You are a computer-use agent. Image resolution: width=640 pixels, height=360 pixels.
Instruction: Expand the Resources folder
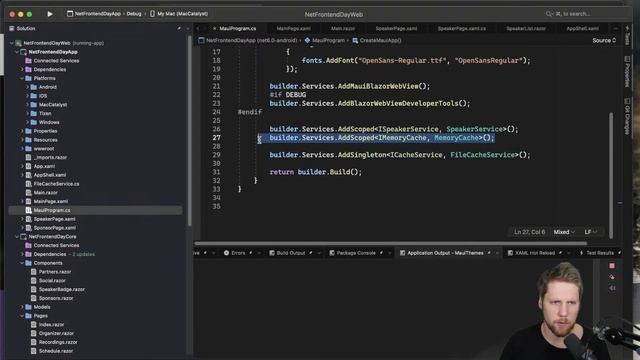point(22,140)
